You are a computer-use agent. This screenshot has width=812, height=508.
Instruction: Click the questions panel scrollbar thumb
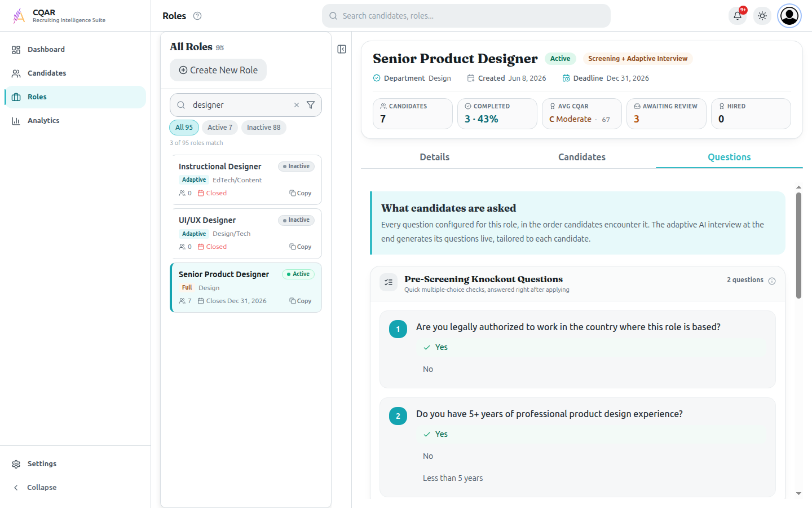click(798, 245)
